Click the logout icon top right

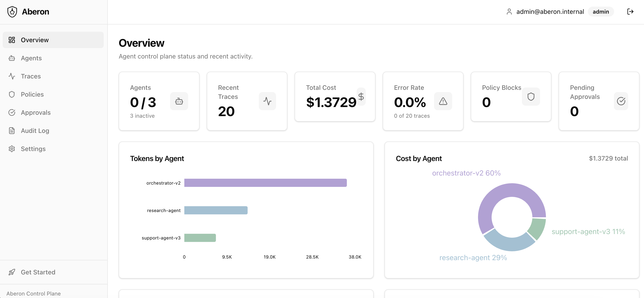tap(630, 11)
